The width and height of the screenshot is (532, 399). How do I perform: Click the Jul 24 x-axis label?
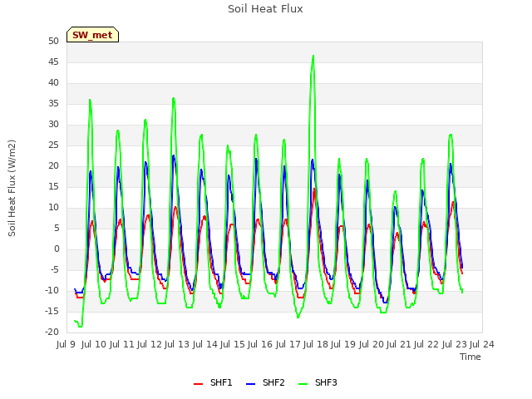point(482,344)
